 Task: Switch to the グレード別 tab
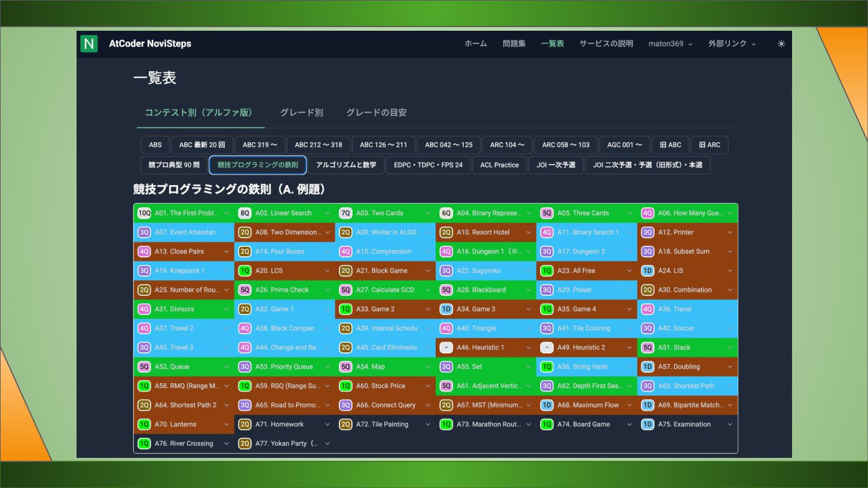301,113
